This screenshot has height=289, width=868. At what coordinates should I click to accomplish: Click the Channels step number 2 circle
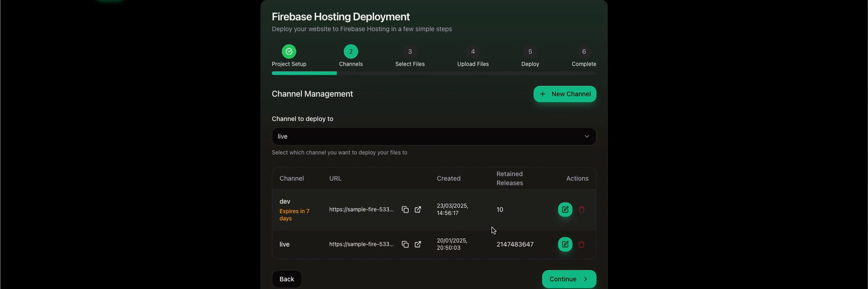coord(351,51)
